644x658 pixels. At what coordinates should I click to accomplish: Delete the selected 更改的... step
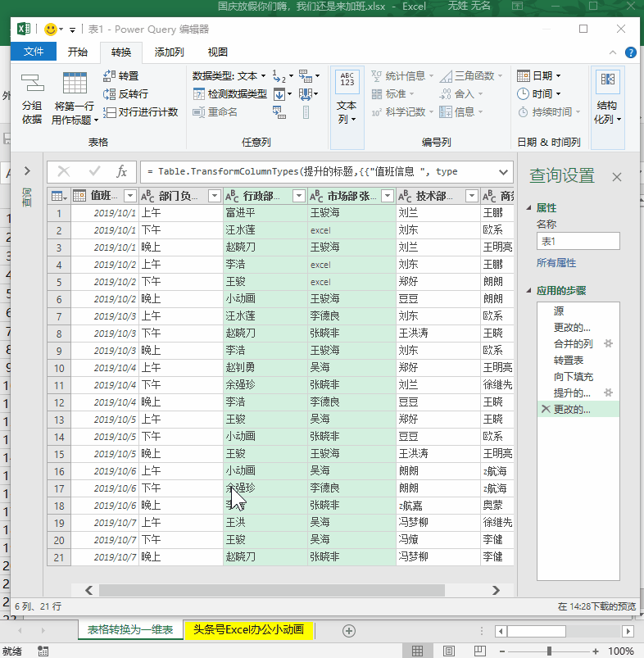click(546, 409)
